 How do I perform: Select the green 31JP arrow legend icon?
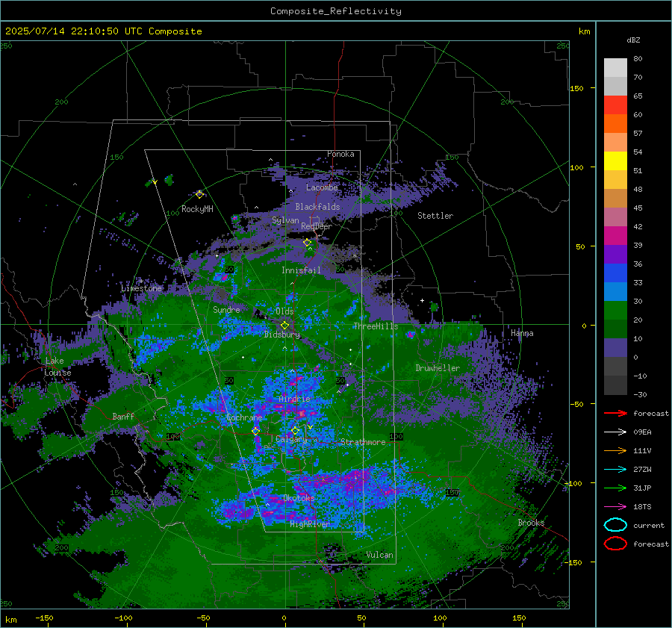615,488
